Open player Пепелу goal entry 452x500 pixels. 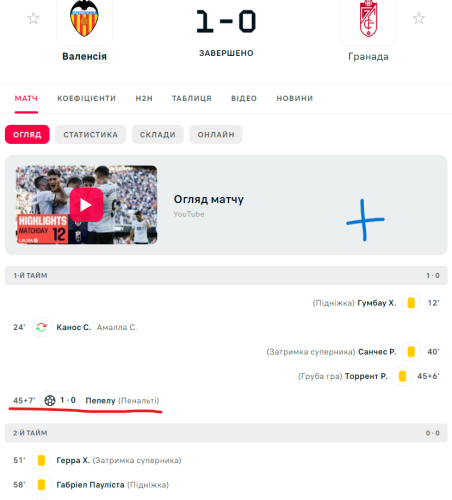[100, 400]
